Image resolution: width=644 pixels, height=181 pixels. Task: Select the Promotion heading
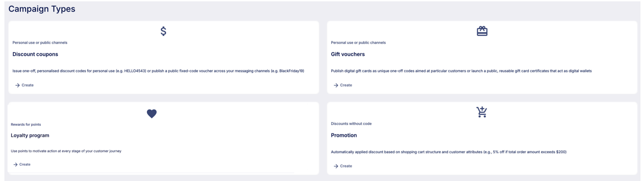click(344, 136)
